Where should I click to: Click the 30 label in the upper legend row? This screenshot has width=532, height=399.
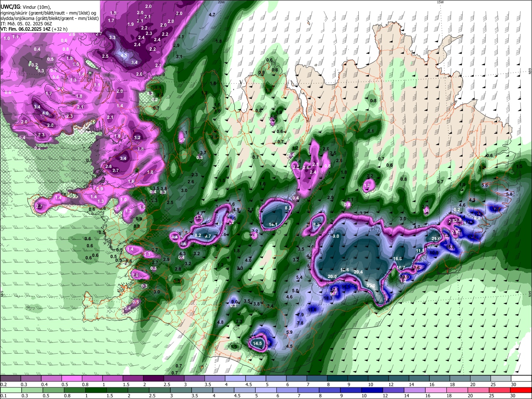coord(514,384)
